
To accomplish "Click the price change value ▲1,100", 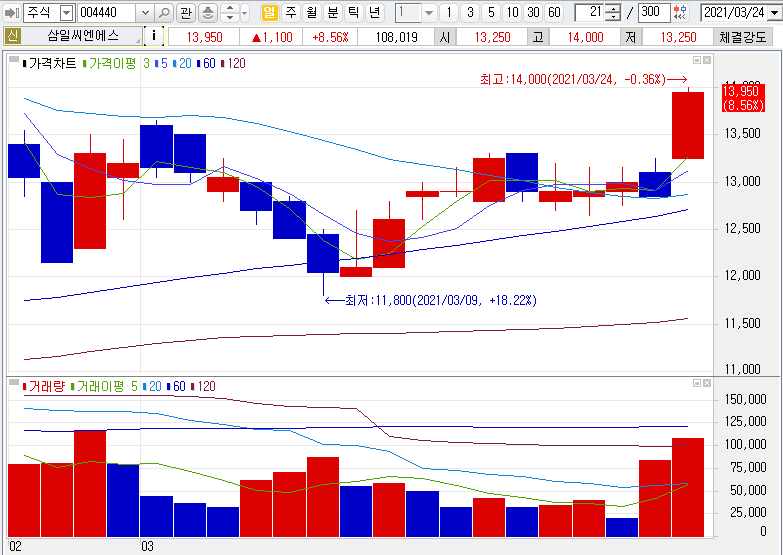I will [x=271, y=37].
